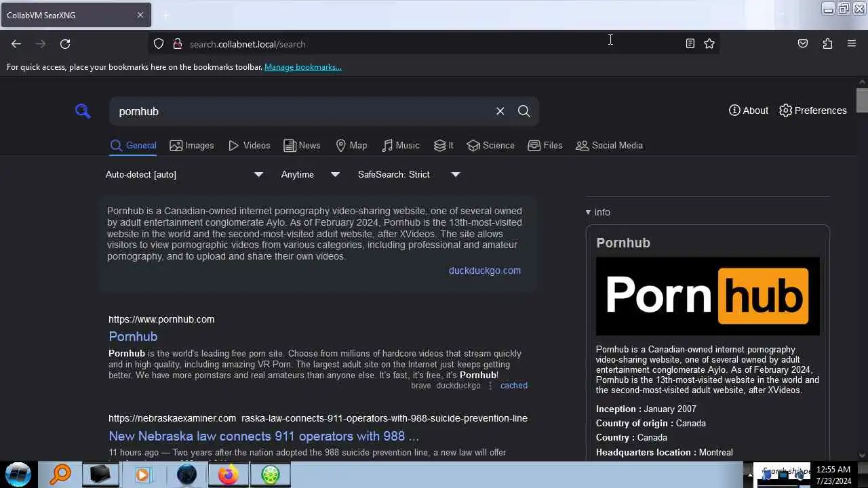The width and height of the screenshot is (868, 488).
Task: Bookmark this page with star icon
Action: 709,44
